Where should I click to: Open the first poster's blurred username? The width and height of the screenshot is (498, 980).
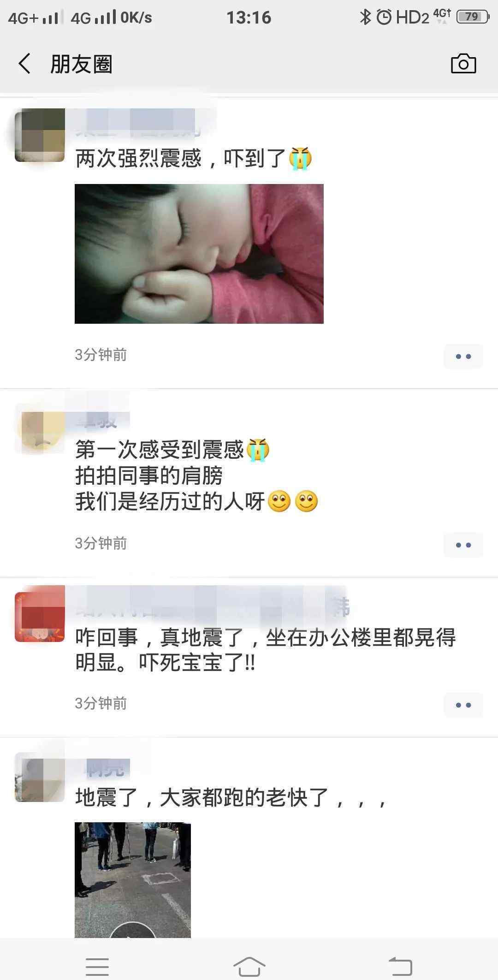(138, 123)
